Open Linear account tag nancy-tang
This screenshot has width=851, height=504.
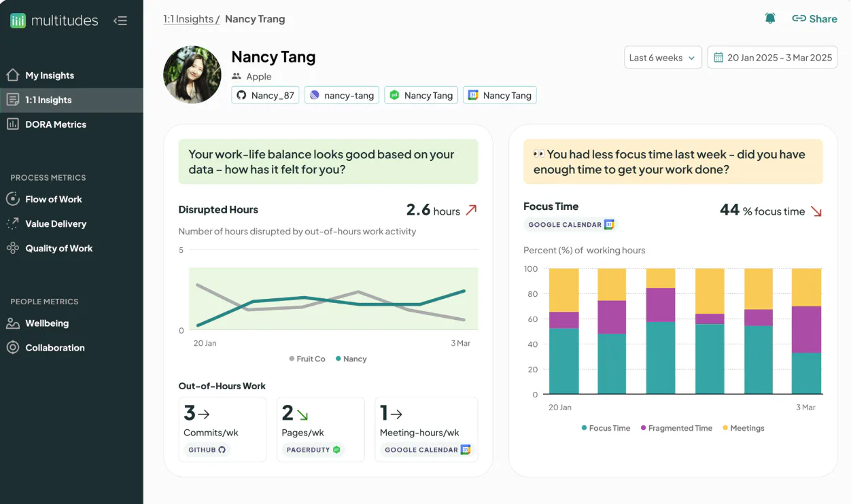(x=342, y=95)
